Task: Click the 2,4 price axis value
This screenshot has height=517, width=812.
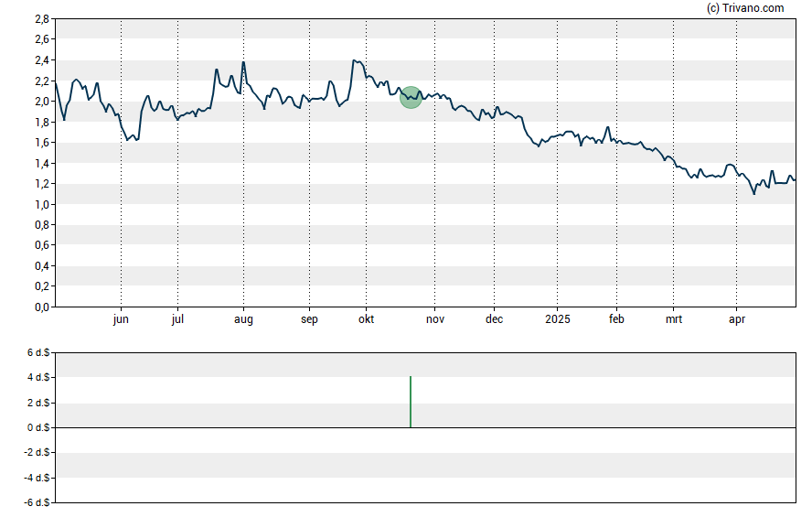Action: click(x=42, y=60)
